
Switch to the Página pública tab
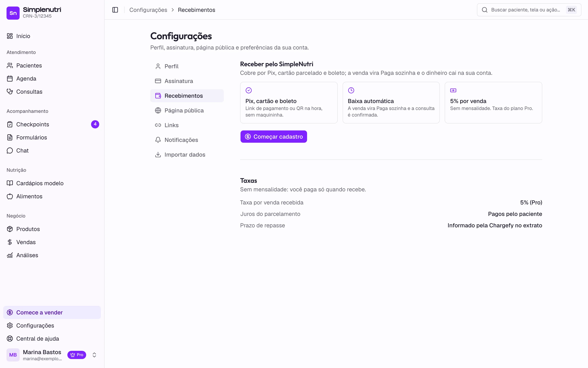coord(187,110)
